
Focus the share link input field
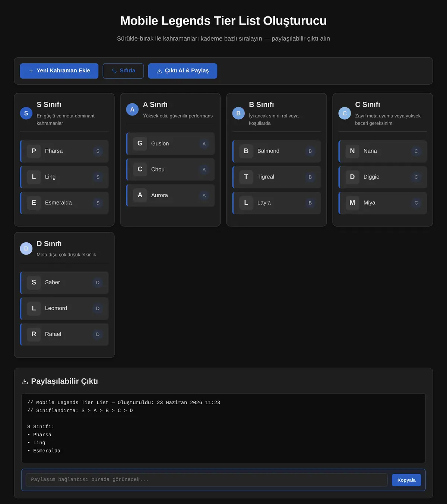(x=207, y=480)
